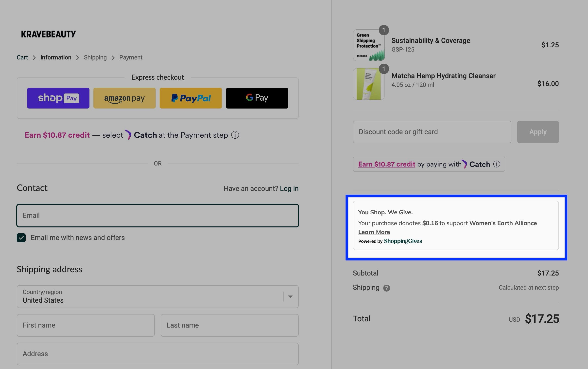Click the $17.25 total amount
The width and height of the screenshot is (588, 369).
pos(542,319)
